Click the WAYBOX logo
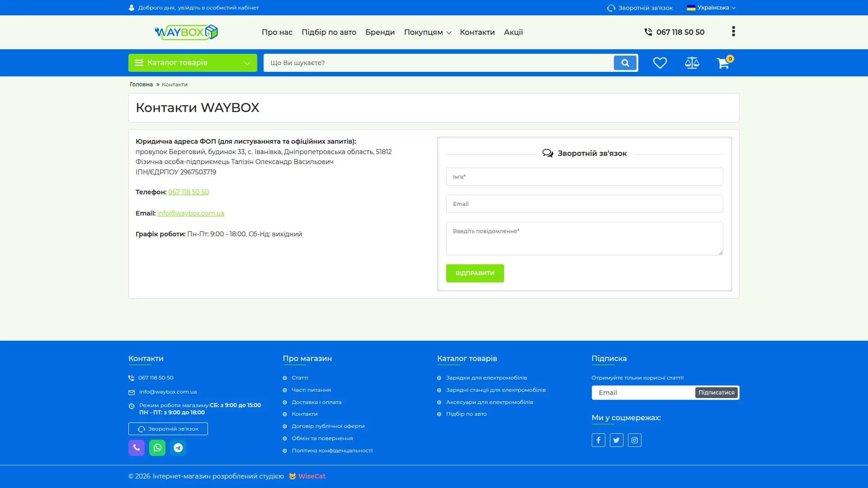The image size is (868, 488). 186,32
